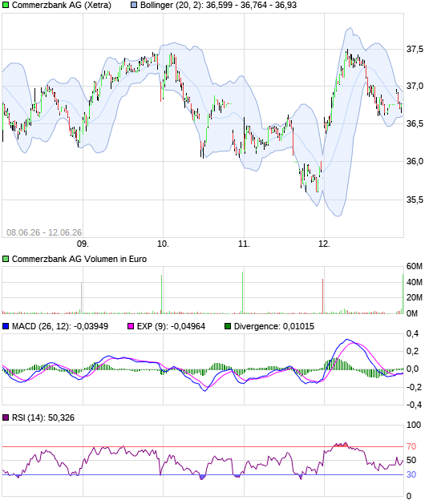
Task: Click the 50 RSI axis label
Action: tap(411, 460)
